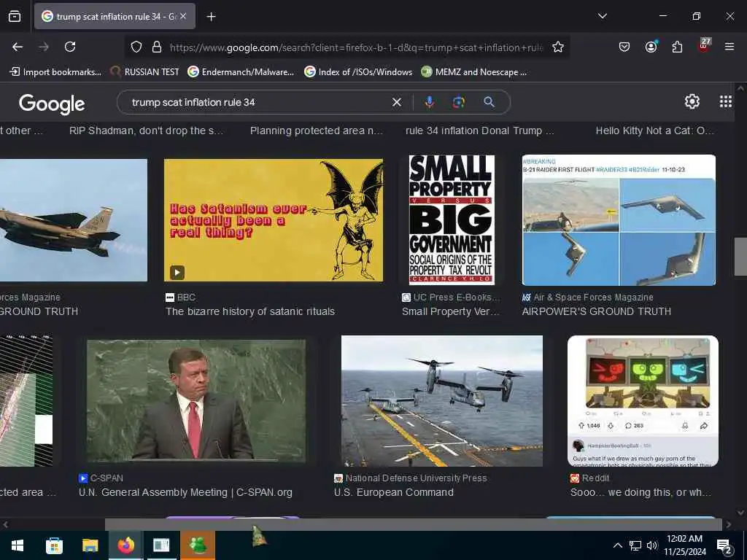View site security lock info

pos(156,47)
